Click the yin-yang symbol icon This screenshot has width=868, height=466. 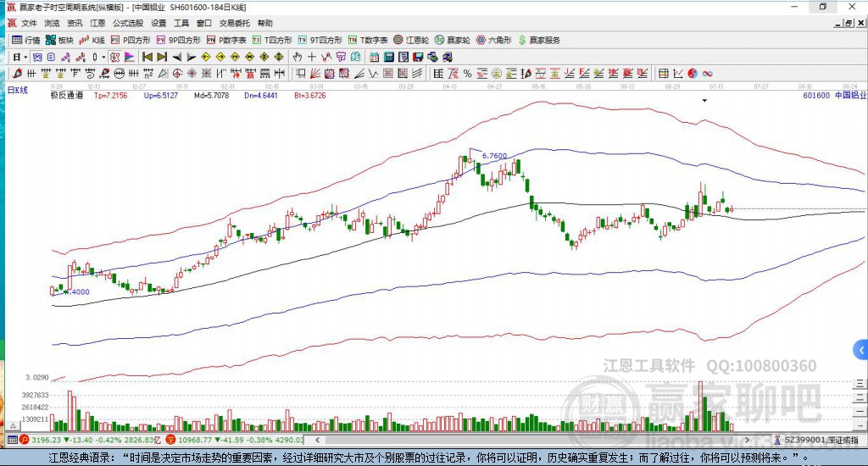pos(693,73)
